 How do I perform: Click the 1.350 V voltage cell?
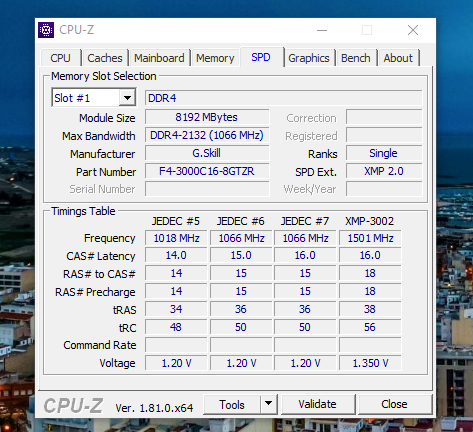point(370,363)
